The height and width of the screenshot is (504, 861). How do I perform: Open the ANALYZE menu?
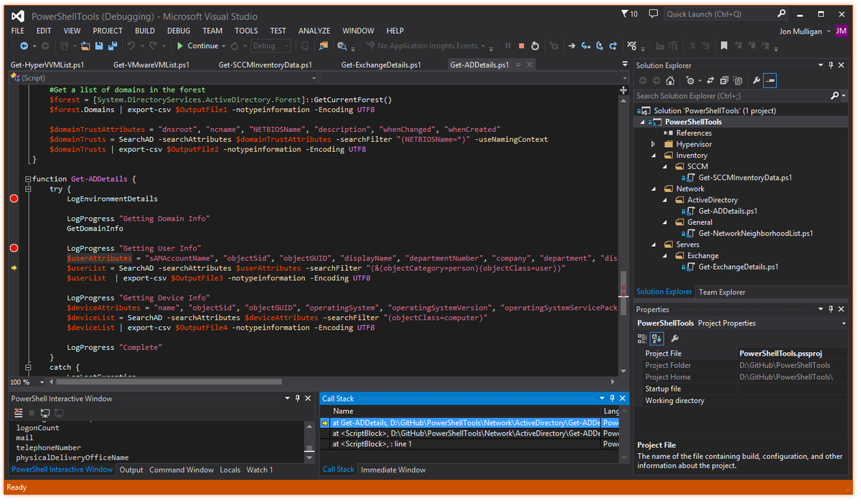click(x=314, y=31)
